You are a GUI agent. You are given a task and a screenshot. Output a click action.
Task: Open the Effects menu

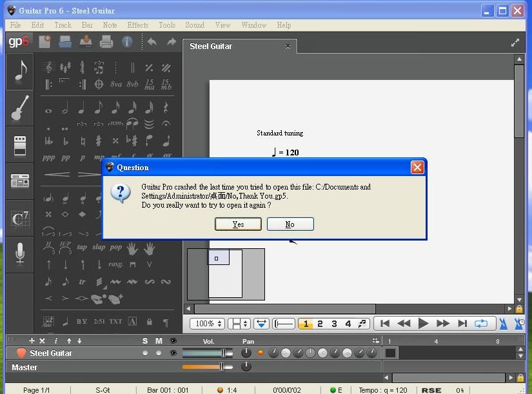138,25
